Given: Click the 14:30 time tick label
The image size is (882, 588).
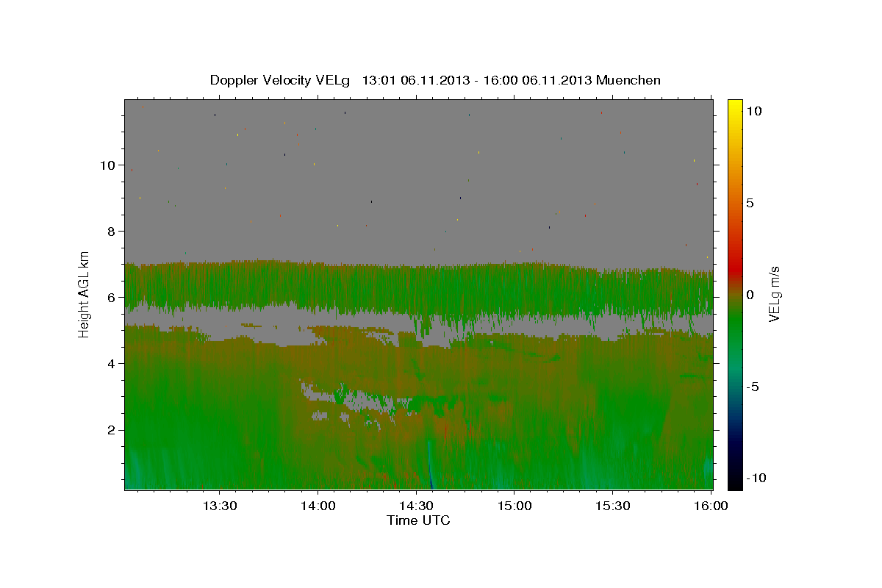Looking at the screenshot, I should click(x=416, y=506).
